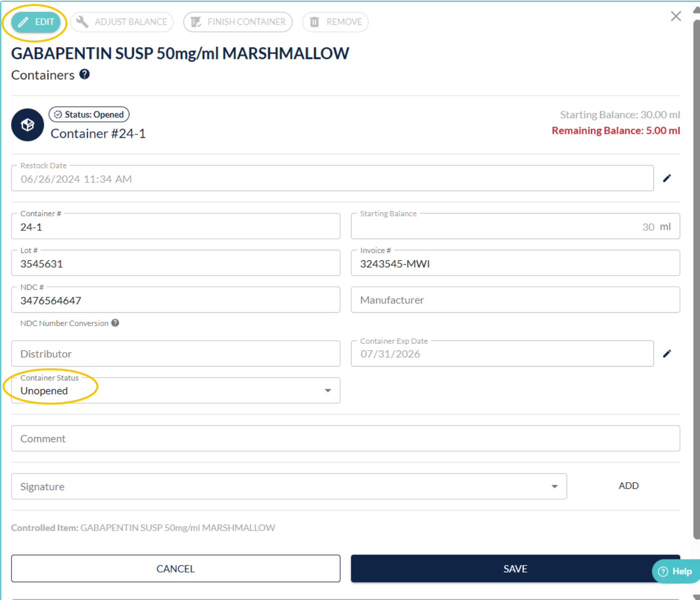Click the Status: Opened badge
The width and height of the screenshot is (700, 600).
click(89, 114)
